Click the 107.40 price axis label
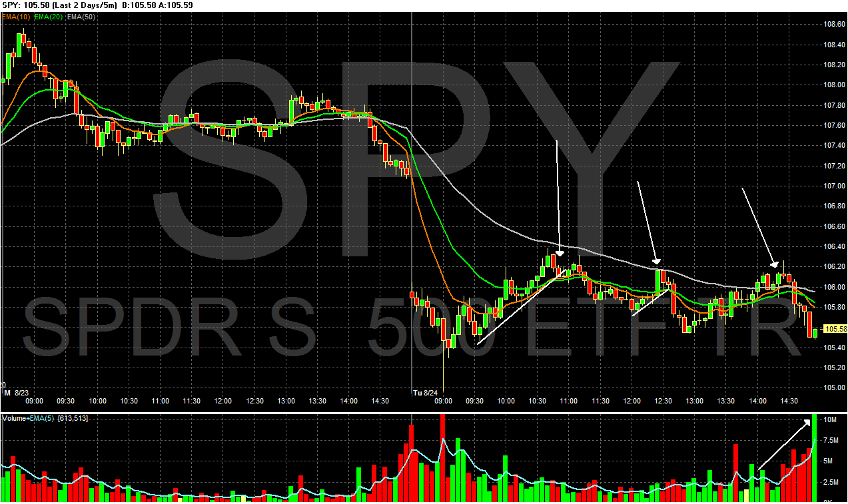This screenshot has width=848, height=504. [x=835, y=146]
